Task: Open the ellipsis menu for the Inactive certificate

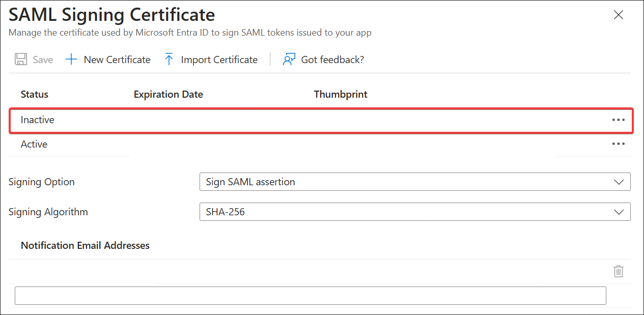Action: [x=618, y=120]
